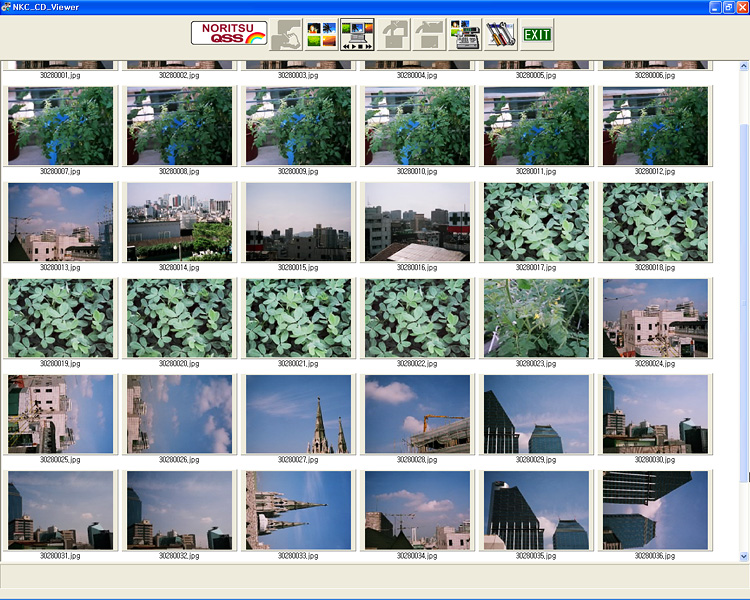Pick thumbnail 30280007.jpg with blue flowers
Screen dimensions: 750x600
point(61,125)
